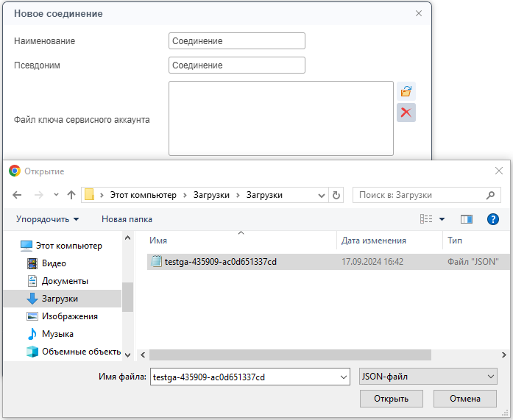The image size is (513, 420).
Task: Open the view options dropdown arrow
Action: [442, 218]
